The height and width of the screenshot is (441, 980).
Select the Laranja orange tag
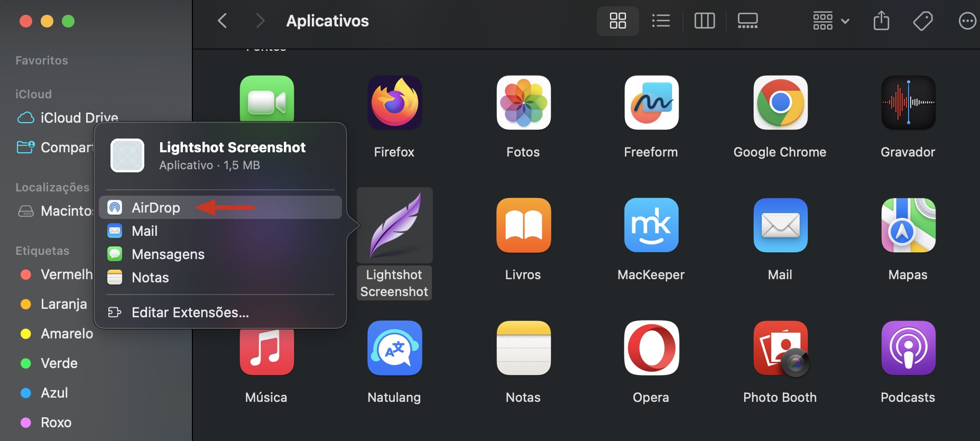point(53,304)
